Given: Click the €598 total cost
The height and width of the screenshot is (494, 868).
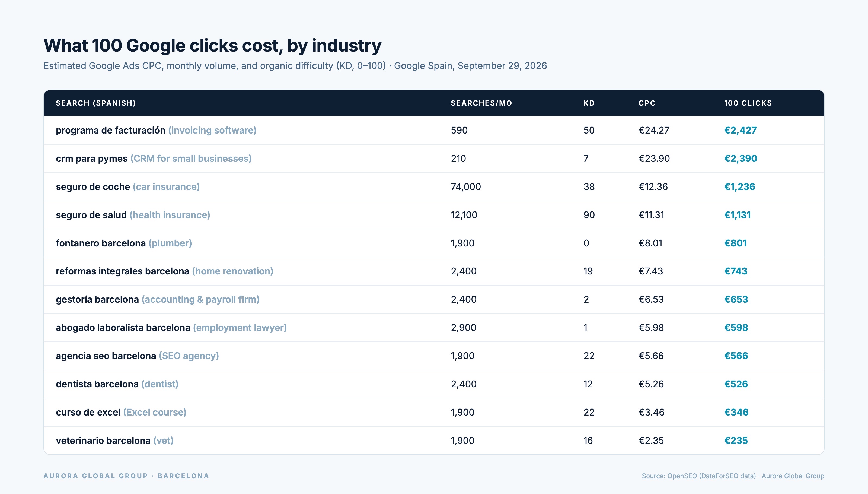Looking at the screenshot, I should [736, 327].
